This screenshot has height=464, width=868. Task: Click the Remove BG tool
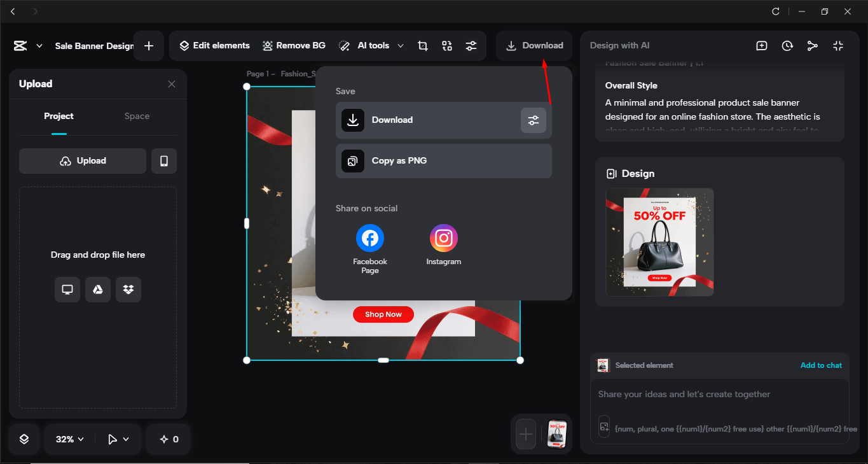click(x=294, y=45)
